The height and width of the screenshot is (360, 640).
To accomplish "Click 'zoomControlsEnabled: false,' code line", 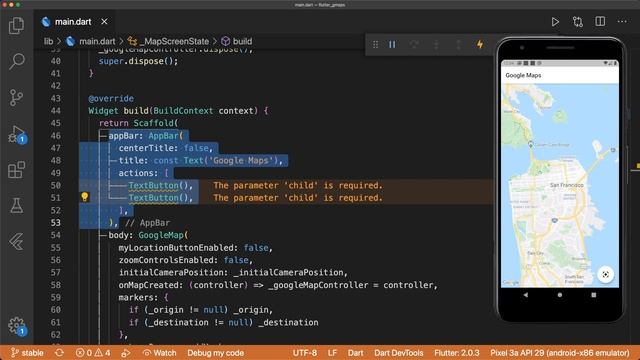I will tap(186, 260).
